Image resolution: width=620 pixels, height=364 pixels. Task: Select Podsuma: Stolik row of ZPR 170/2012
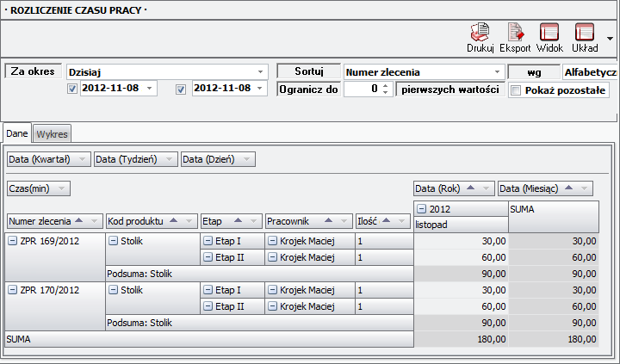point(259,323)
